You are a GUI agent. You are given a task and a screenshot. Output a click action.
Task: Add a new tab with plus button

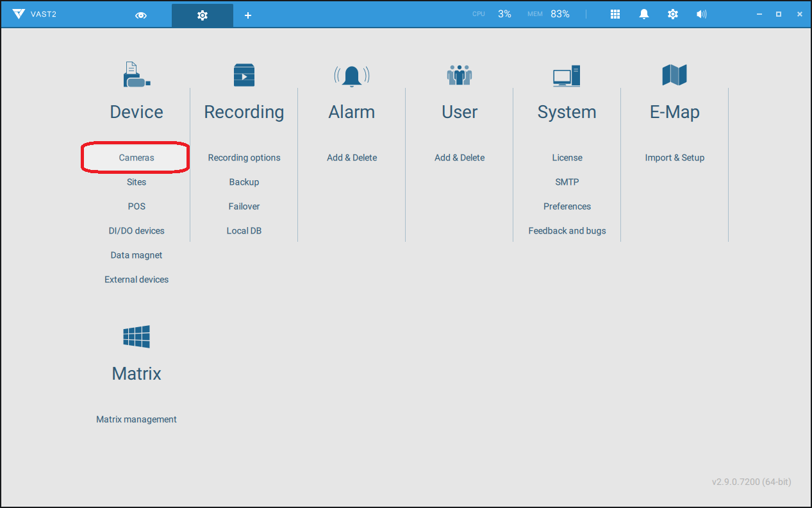pyautogui.click(x=248, y=15)
